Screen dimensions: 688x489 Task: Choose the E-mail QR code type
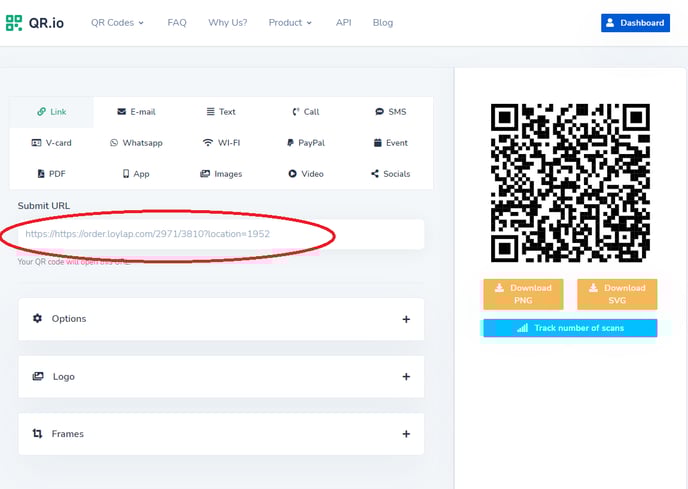point(136,112)
